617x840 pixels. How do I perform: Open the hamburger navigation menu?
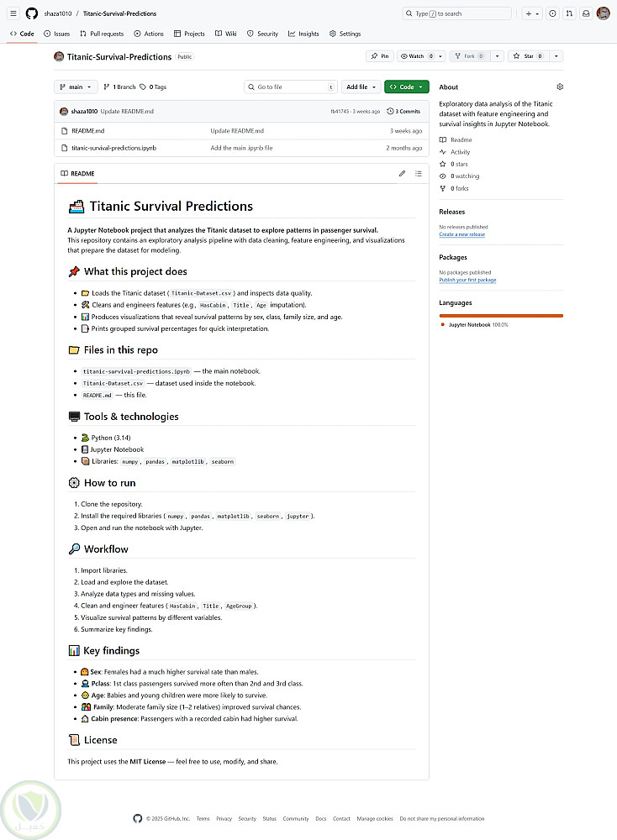14,13
